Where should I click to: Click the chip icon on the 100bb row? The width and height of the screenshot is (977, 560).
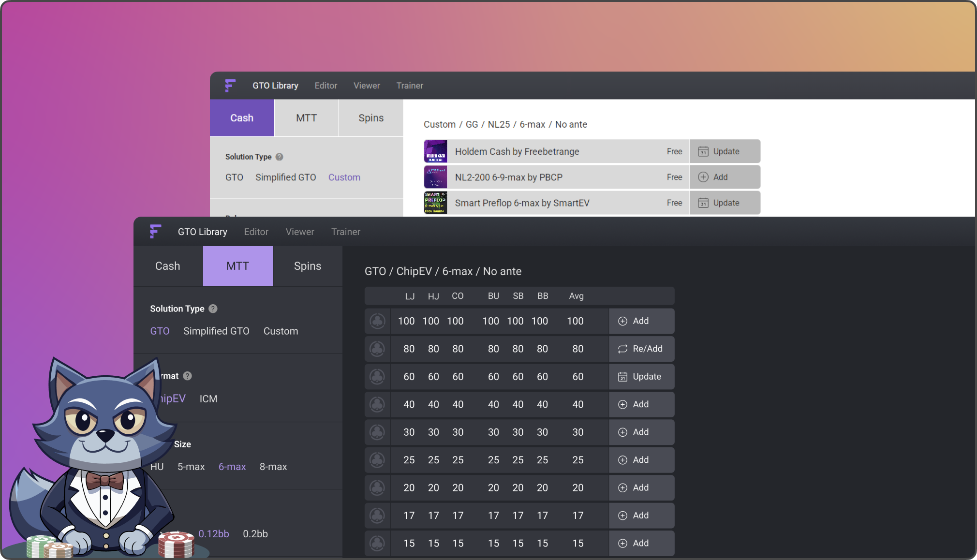(377, 321)
